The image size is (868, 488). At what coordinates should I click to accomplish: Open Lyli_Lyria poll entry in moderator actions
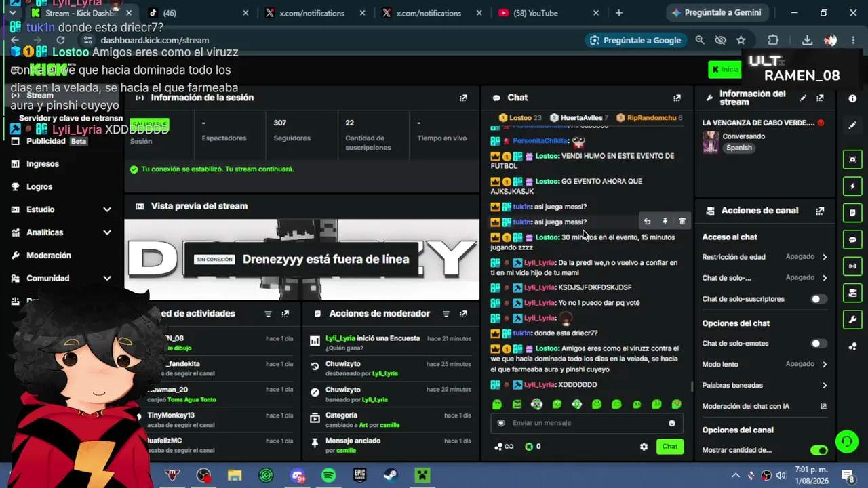(x=391, y=343)
